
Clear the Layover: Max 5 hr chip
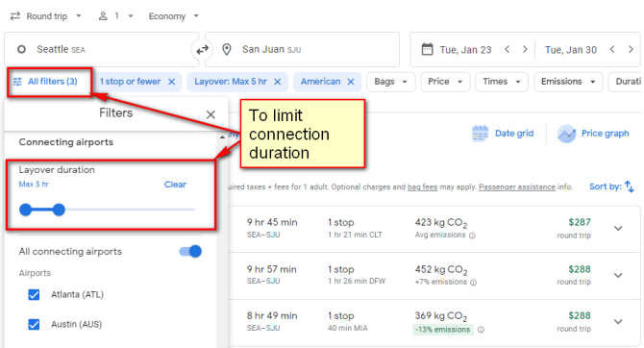click(278, 82)
